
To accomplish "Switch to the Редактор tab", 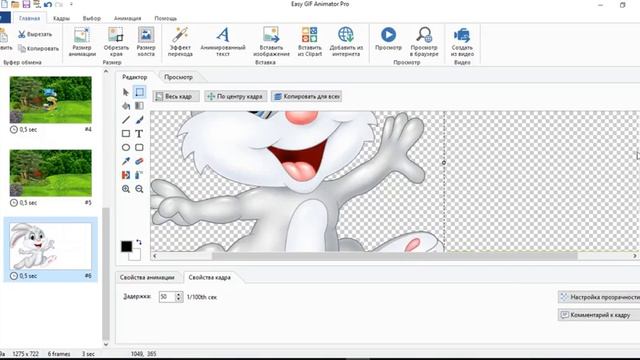I will (x=134, y=77).
